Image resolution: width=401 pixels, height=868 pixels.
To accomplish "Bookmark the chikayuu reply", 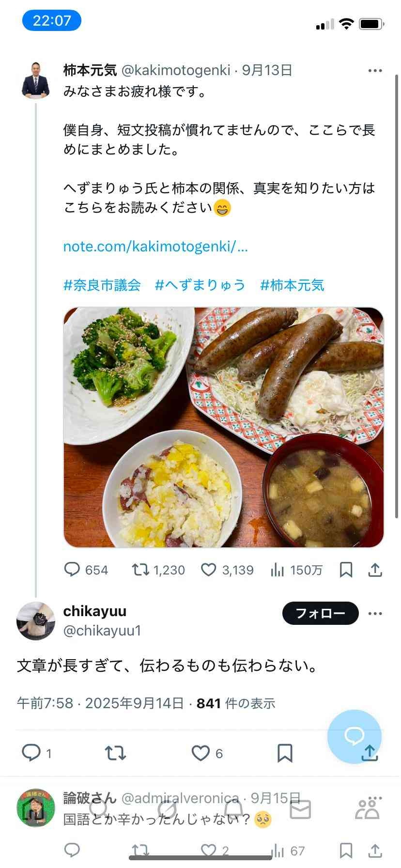I will [x=285, y=753].
